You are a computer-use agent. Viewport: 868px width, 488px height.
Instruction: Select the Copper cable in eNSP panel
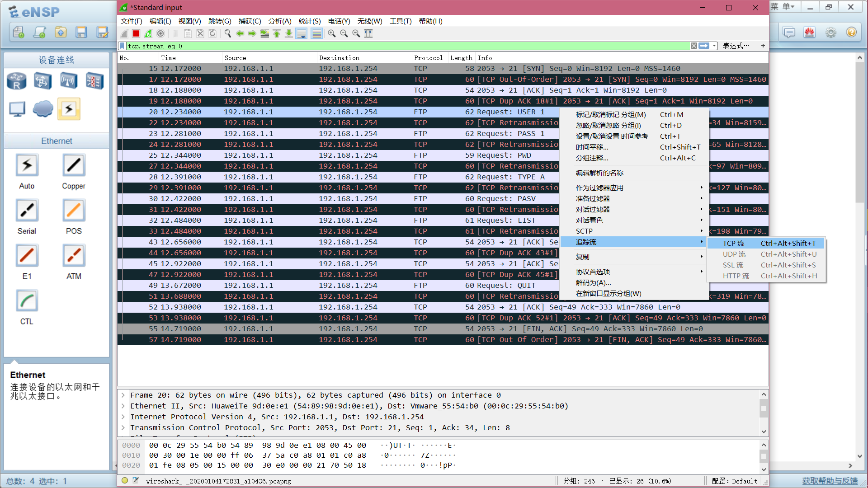(73, 165)
